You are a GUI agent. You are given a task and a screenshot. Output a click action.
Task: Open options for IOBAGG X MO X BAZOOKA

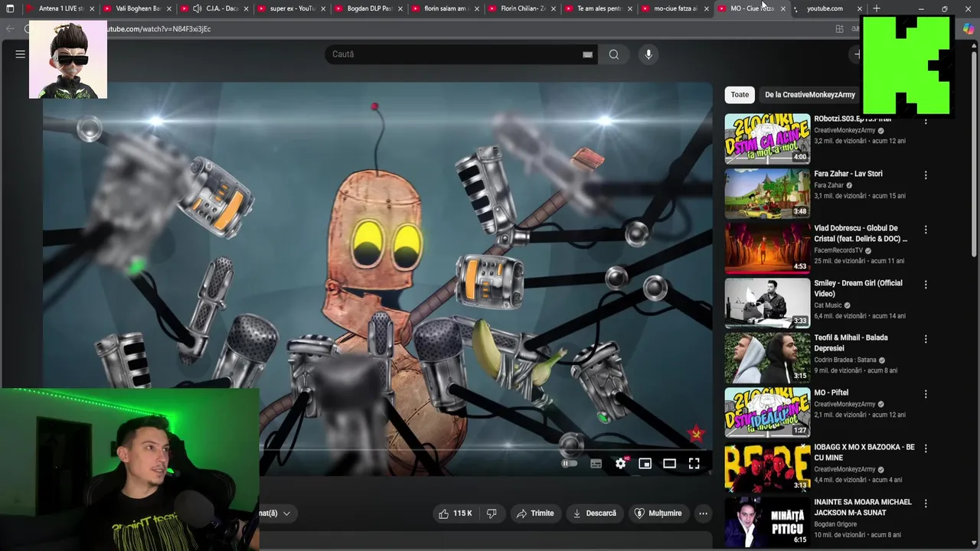[x=926, y=448]
